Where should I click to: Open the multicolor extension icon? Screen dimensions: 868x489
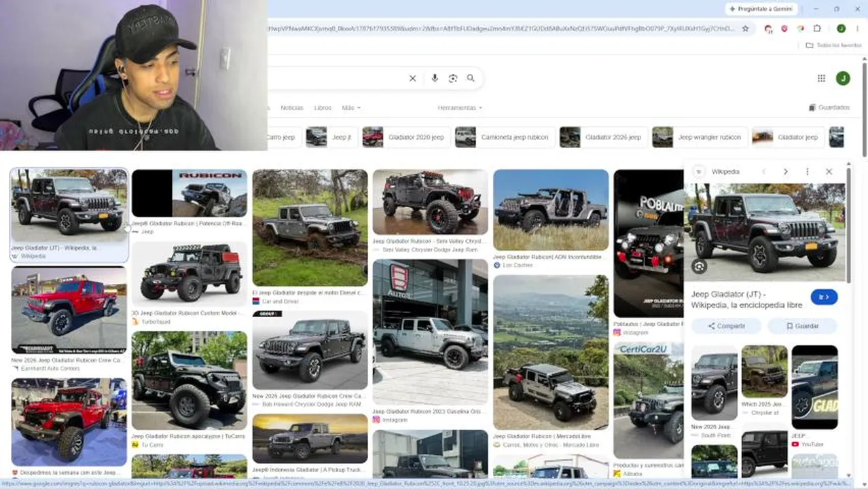point(800,29)
